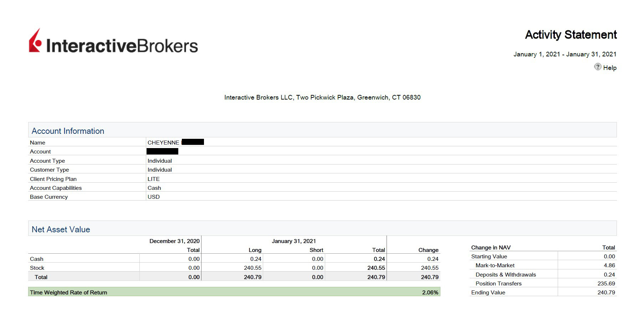Image resolution: width=644 pixels, height=314 pixels.
Task: Click the Deposits & Withdrawals row label
Action: point(505,275)
